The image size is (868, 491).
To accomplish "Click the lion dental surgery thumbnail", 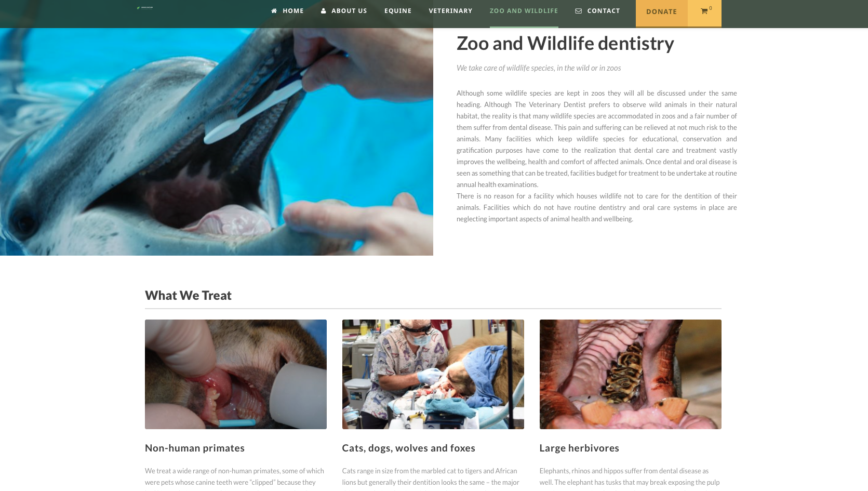I will pyautogui.click(x=433, y=374).
